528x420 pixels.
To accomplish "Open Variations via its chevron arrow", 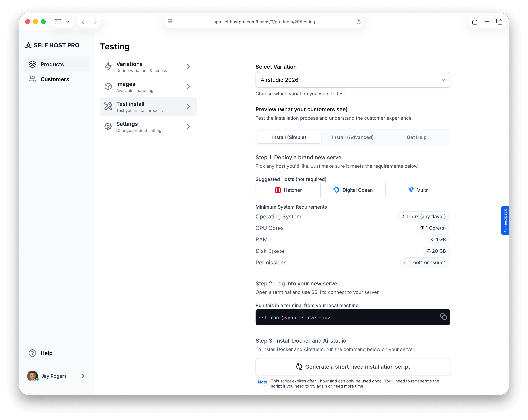I will [x=188, y=66].
